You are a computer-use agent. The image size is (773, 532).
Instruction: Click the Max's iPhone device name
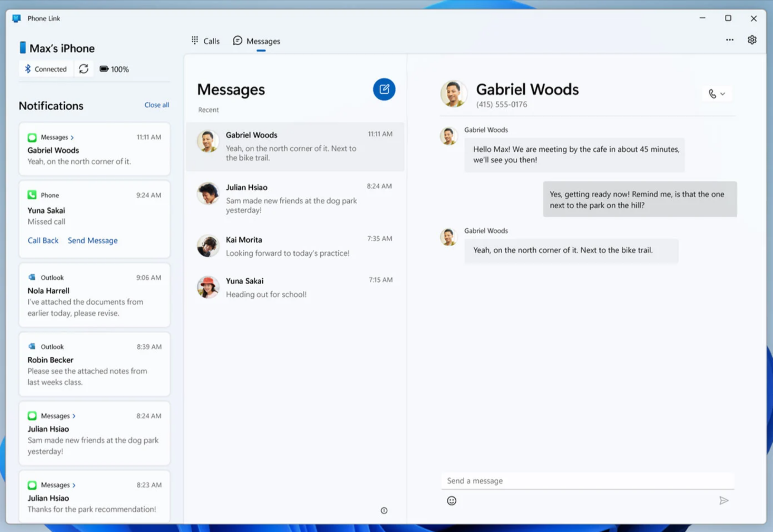pos(62,48)
